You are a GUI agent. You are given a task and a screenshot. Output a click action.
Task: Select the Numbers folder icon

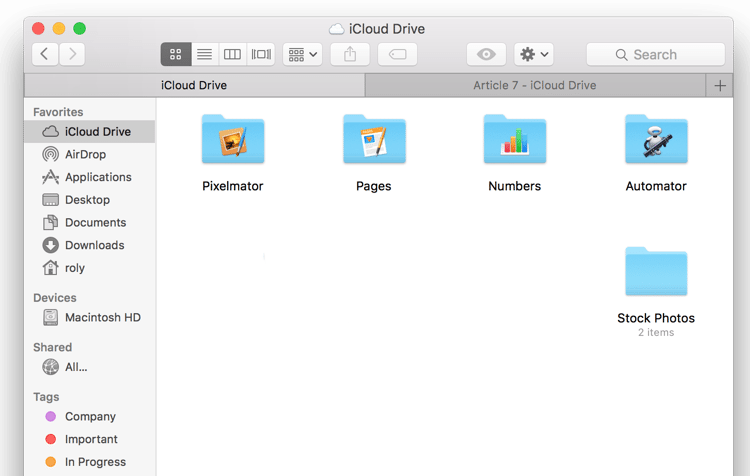click(515, 139)
